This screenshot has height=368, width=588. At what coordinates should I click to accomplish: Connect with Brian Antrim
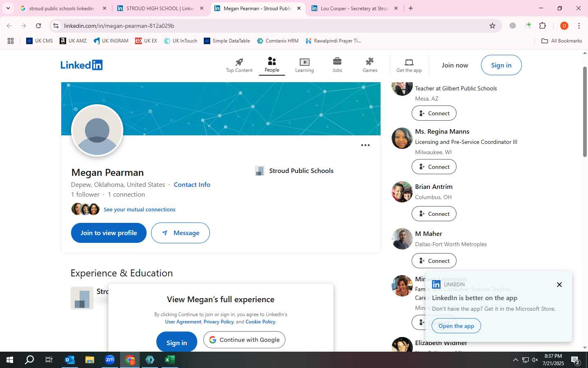point(434,214)
